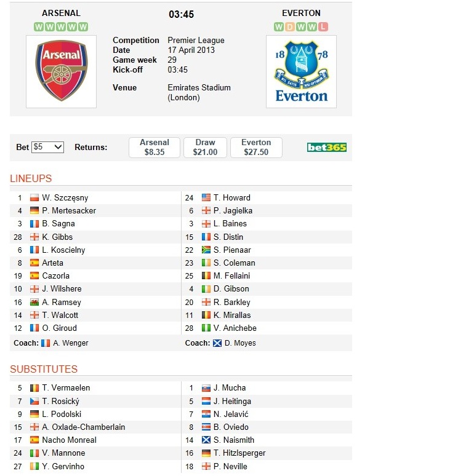
Task: Click Everton's orange D form badge
Action: 290,26
